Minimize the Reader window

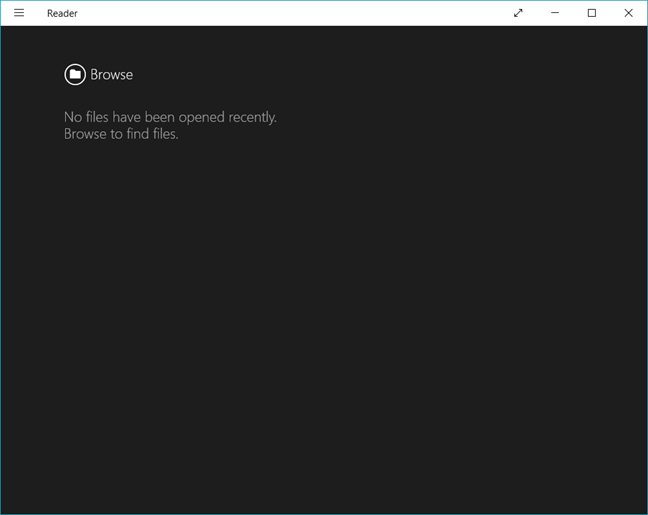[555, 13]
